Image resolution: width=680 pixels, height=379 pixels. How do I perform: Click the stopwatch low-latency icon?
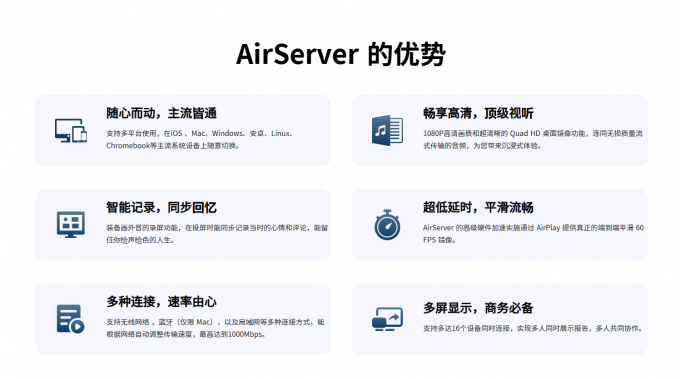coord(387,225)
